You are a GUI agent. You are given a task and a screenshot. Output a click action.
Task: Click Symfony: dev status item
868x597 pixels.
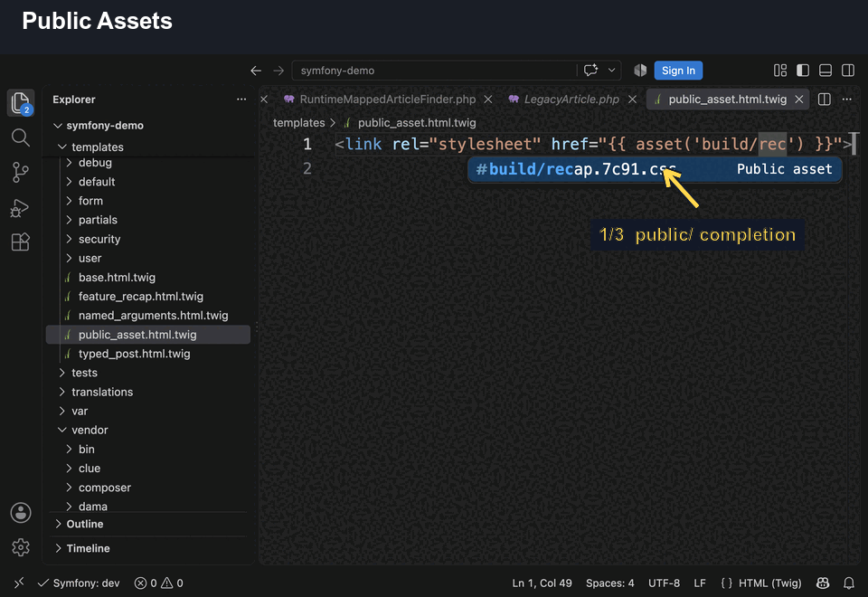pos(79,583)
